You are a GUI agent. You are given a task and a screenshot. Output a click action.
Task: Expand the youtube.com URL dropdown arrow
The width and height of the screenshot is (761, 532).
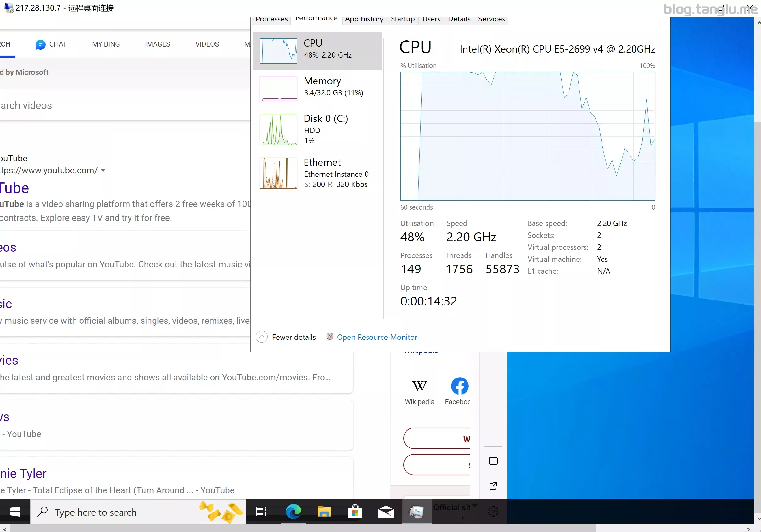(103, 171)
